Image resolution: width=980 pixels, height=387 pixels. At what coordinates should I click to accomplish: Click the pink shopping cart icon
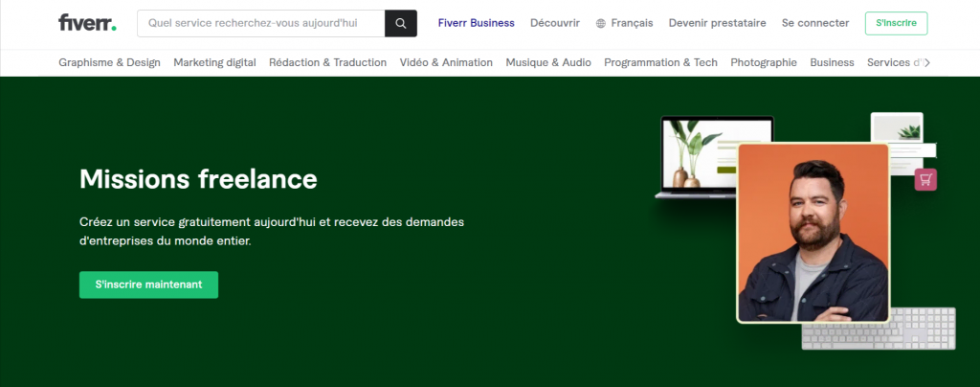tap(925, 178)
